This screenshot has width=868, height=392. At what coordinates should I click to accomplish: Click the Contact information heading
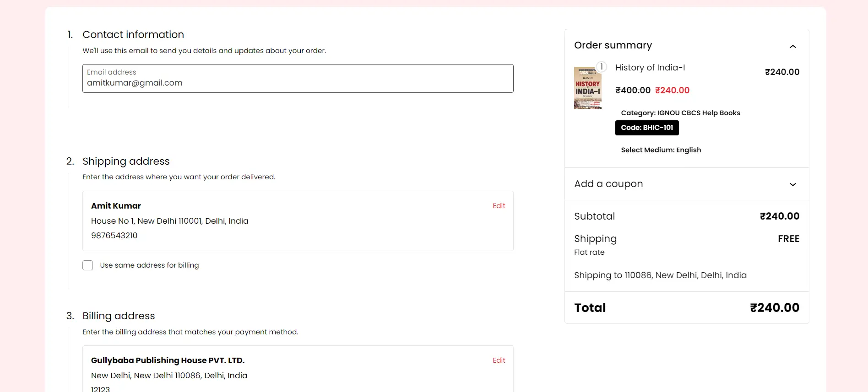[133, 35]
